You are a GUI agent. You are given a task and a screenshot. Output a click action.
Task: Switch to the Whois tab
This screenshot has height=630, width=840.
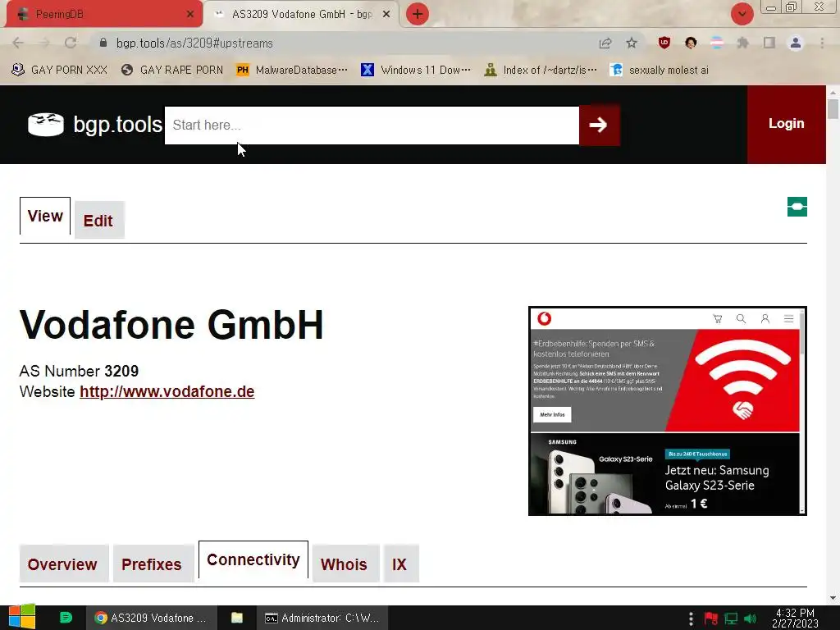[345, 564]
